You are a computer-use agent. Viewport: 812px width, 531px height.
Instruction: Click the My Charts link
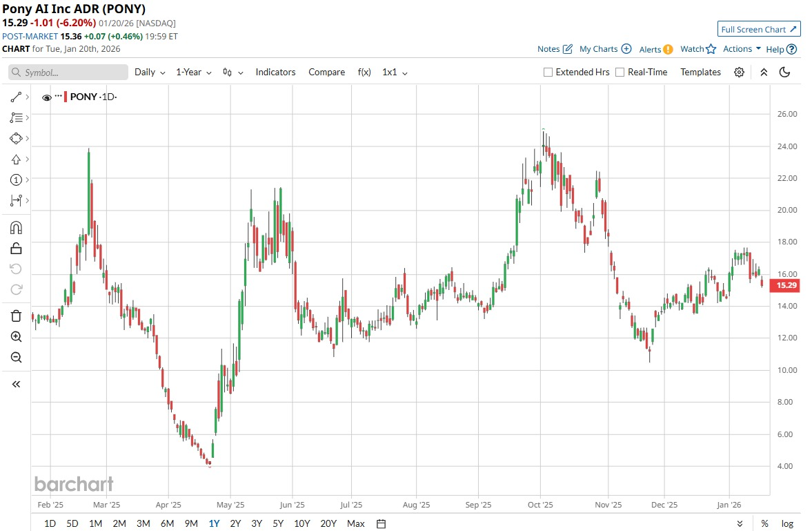[599, 49]
